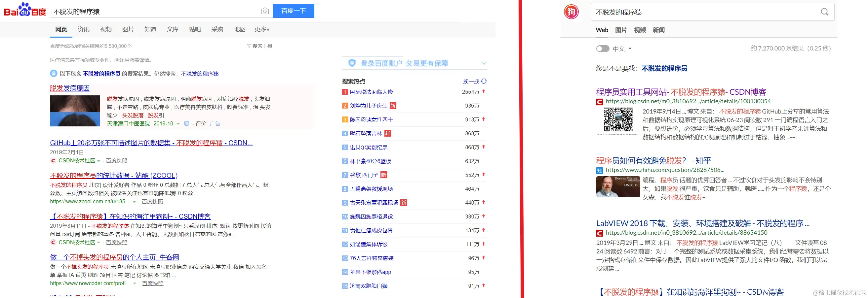The height and width of the screenshot is (298, 868).
Task: Open 百度快照 for the GitHub result
Action: pos(117,161)
